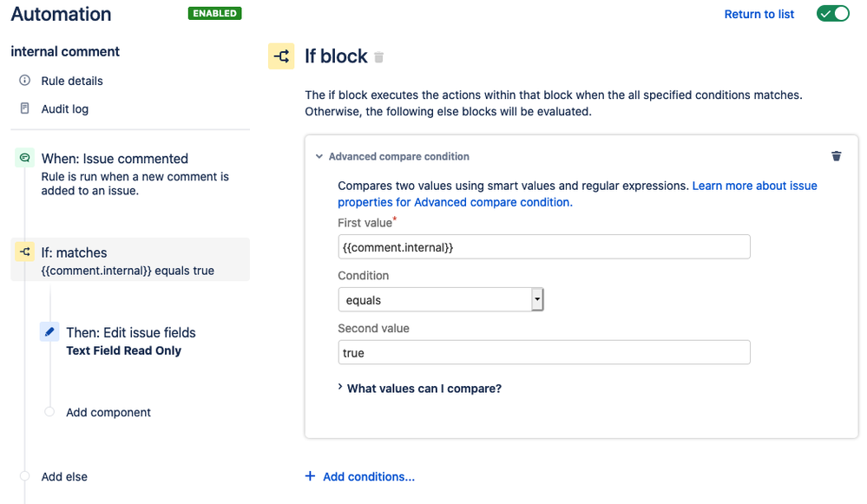Open the Condition equals dropdown
Image resolution: width=867 pixels, height=504 pixels.
click(441, 299)
